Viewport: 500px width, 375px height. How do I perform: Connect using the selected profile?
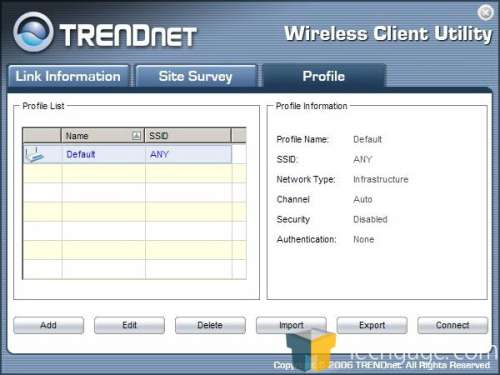click(x=453, y=325)
